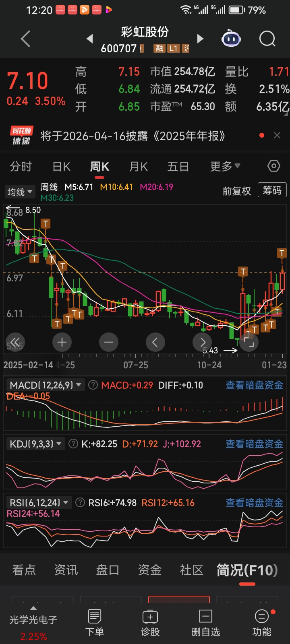The image size is (290, 644).
Task: Switch to 资金 section tab
Action: (x=150, y=570)
